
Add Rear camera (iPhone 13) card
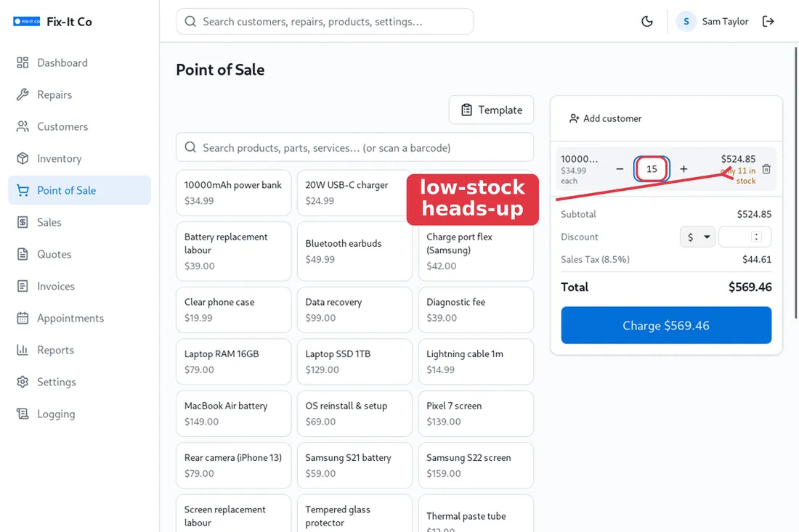coord(233,466)
